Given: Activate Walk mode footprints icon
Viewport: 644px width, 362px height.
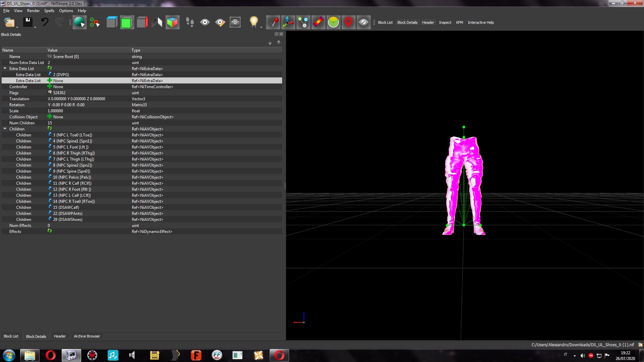Looking at the screenshot, I should tap(190, 22).
